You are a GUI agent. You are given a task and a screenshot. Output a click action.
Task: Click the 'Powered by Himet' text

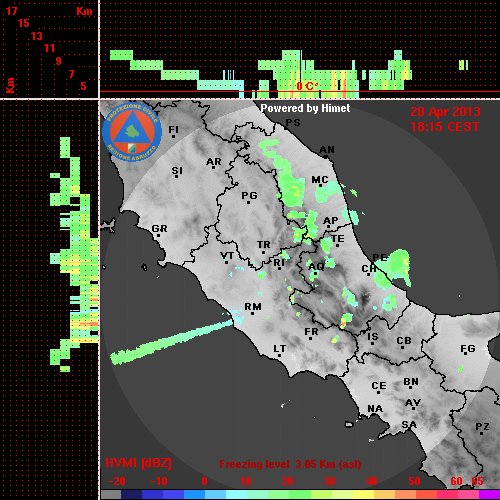305,108
